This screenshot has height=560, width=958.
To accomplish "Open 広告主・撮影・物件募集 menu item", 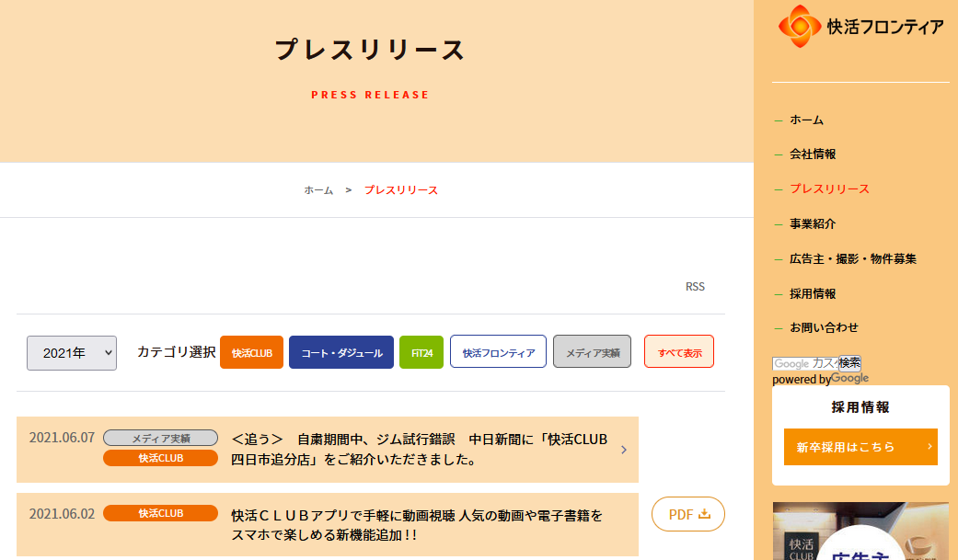I will point(853,259).
